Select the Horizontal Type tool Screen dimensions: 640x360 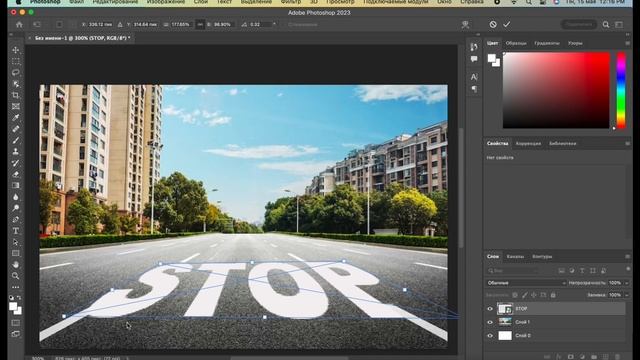click(x=16, y=231)
